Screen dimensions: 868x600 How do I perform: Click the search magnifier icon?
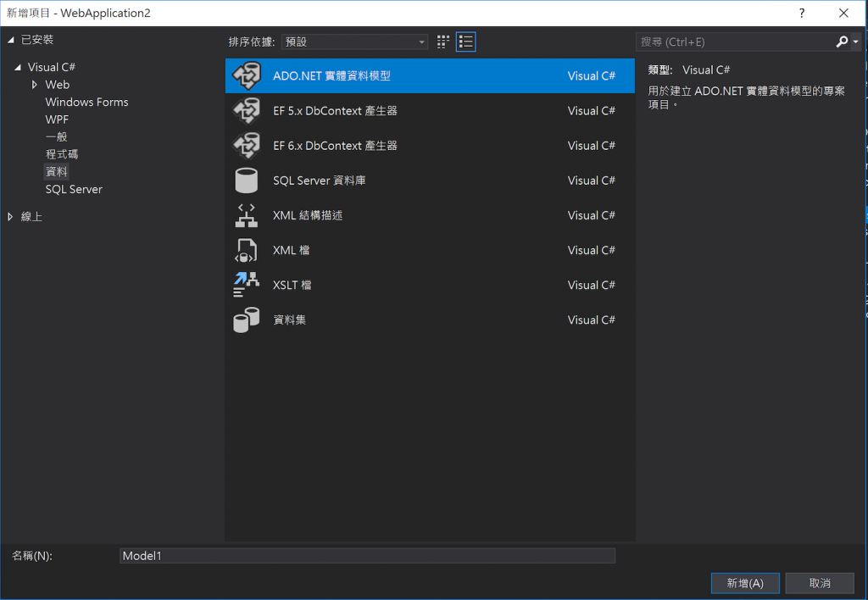click(842, 42)
